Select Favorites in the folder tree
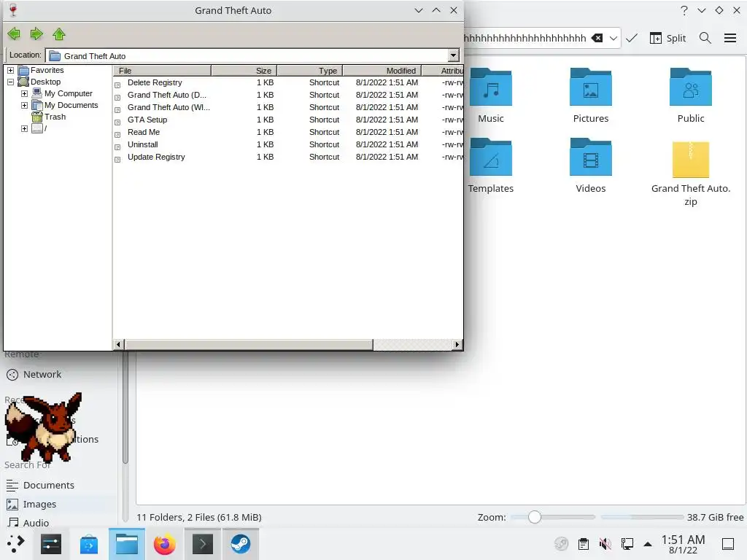This screenshot has height=560, width=747. [47, 71]
